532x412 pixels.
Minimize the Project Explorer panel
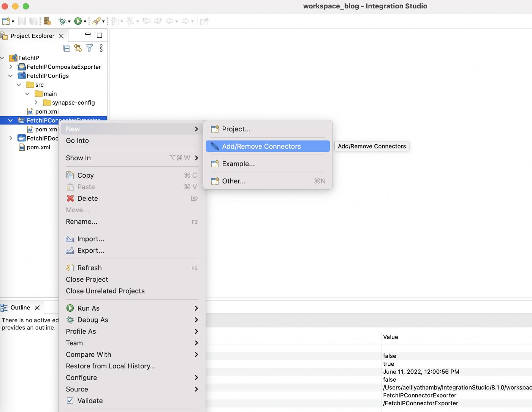[x=88, y=34]
